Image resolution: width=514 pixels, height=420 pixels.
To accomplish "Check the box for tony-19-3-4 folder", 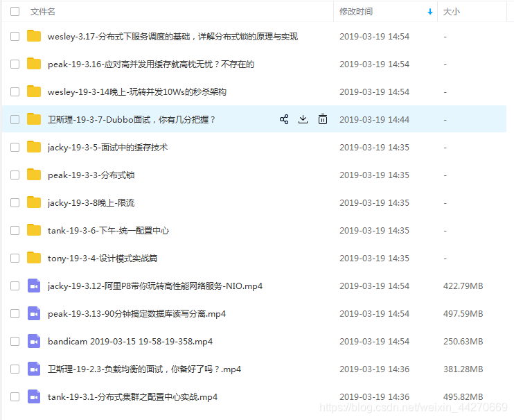I will [15, 258].
